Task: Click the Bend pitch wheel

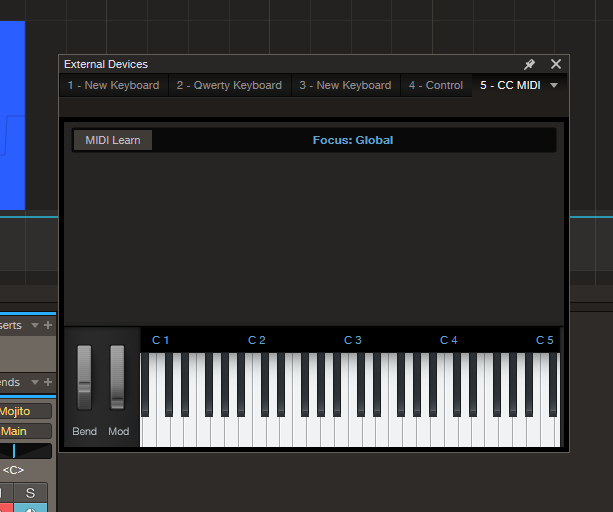Action: pos(84,377)
